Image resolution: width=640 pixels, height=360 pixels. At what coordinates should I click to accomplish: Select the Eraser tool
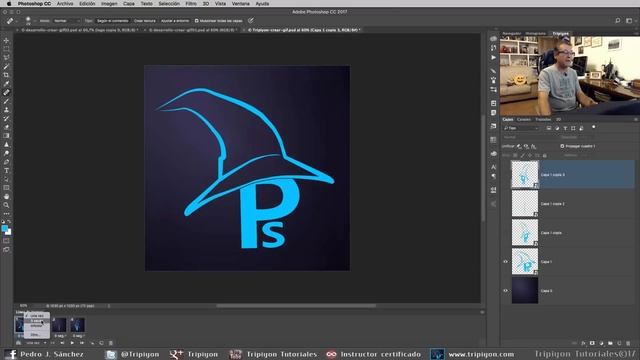coord(6,127)
